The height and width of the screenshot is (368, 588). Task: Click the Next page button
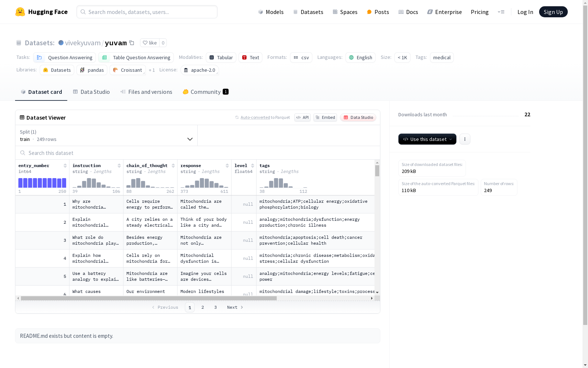[235, 307]
